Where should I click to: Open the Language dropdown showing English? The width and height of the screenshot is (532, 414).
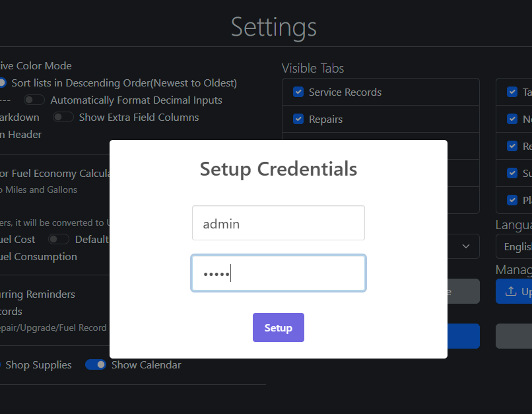point(514,246)
